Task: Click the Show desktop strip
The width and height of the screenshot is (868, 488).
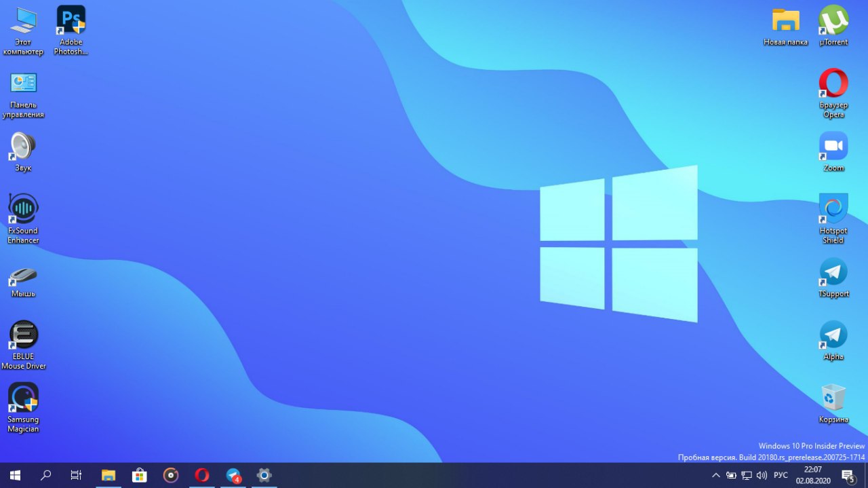Action: pos(866,475)
